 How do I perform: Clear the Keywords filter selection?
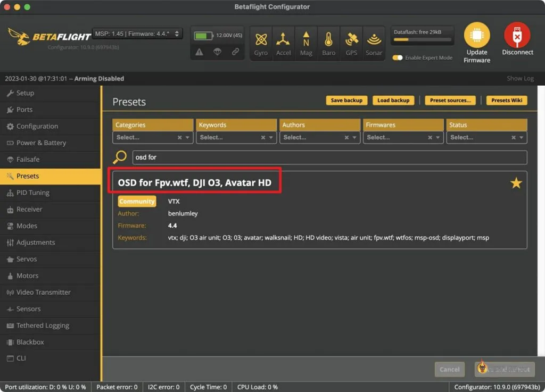(263, 138)
